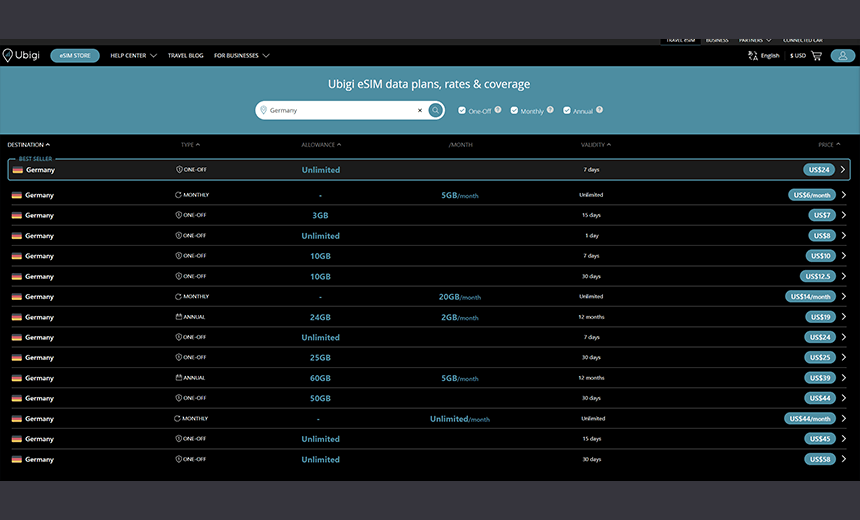Click the "1 day" validity text
Screen dimensions: 860x520
click(592, 235)
